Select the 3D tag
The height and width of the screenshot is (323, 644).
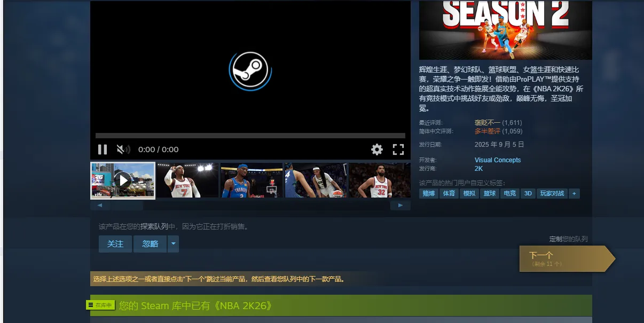pyautogui.click(x=528, y=194)
